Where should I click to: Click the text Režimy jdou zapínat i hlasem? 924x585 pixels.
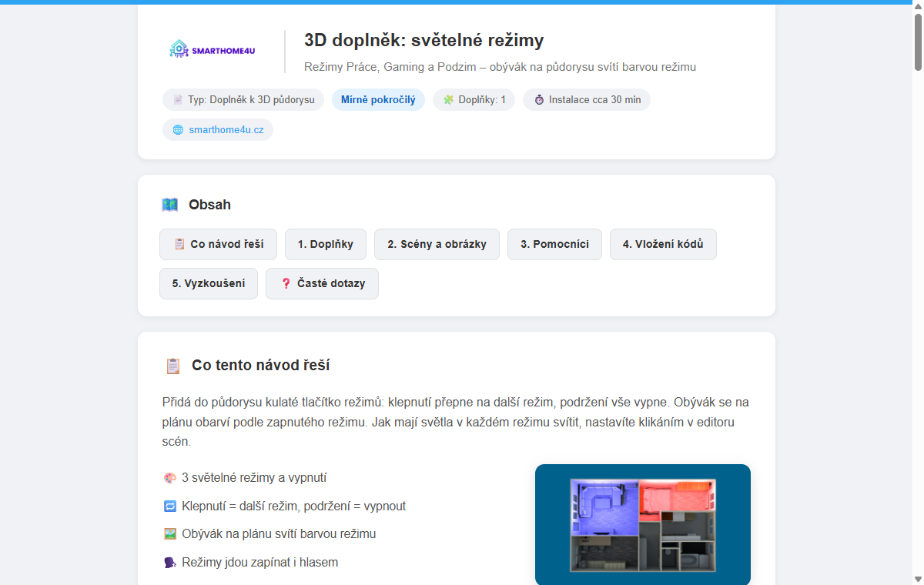point(259,563)
